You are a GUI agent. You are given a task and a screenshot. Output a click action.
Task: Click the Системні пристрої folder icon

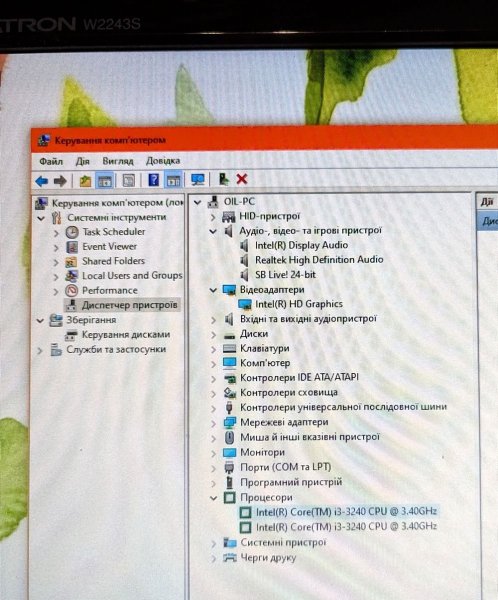tap(230, 542)
